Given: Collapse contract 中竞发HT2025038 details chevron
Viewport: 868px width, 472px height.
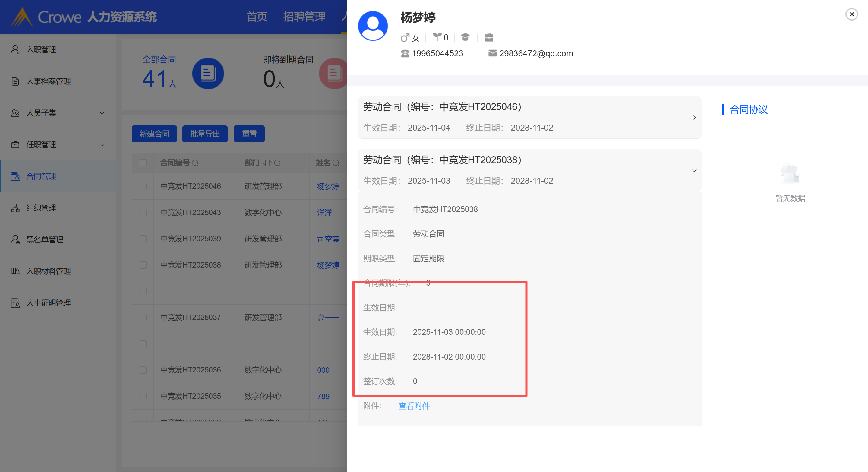Looking at the screenshot, I should tap(694, 171).
